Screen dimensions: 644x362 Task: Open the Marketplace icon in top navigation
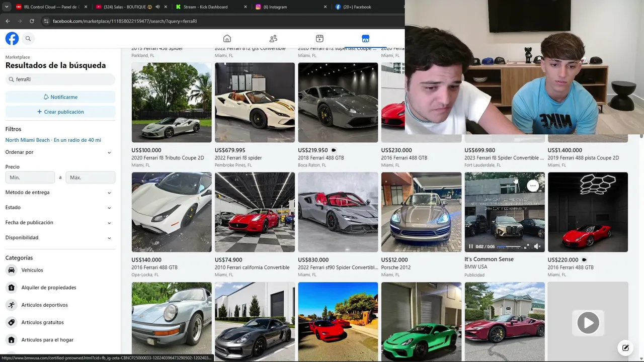(x=366, y=39)
